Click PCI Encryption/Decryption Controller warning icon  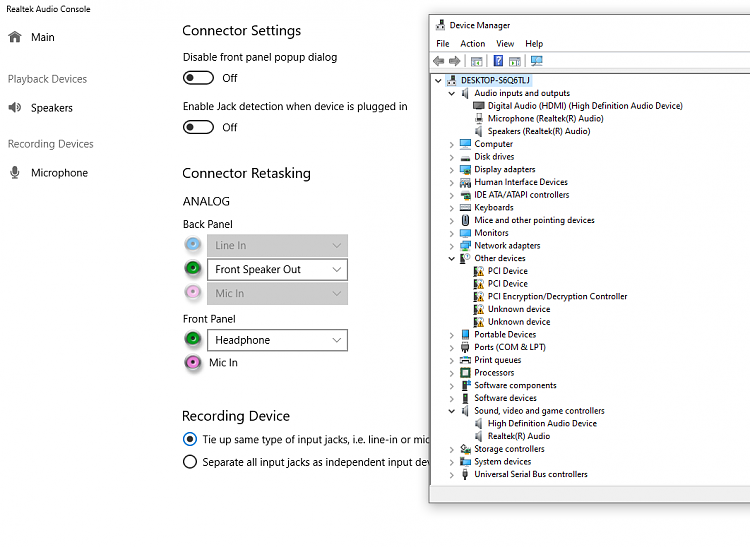pyautogui.click(x=479, y=296)
